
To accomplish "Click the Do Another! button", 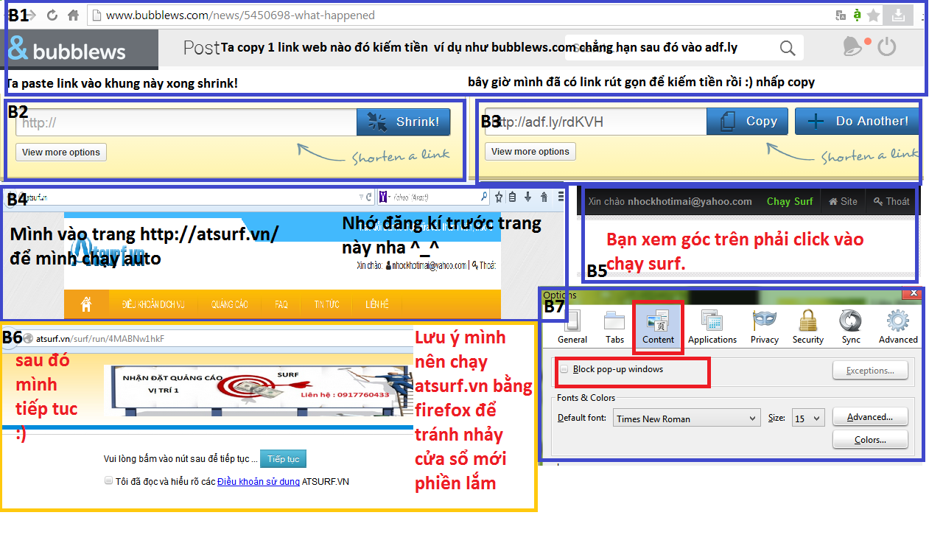I will pos(857,122).
